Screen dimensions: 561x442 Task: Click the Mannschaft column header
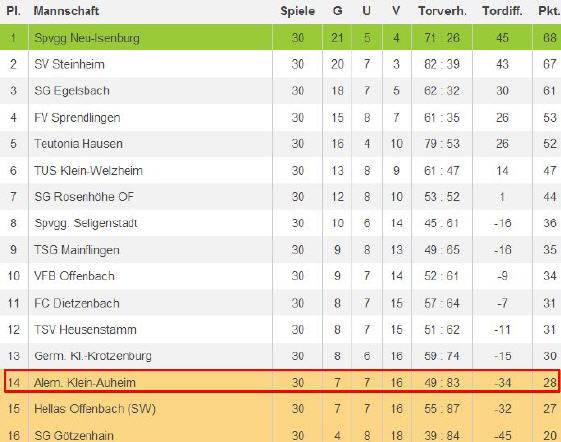click(66, 11)
